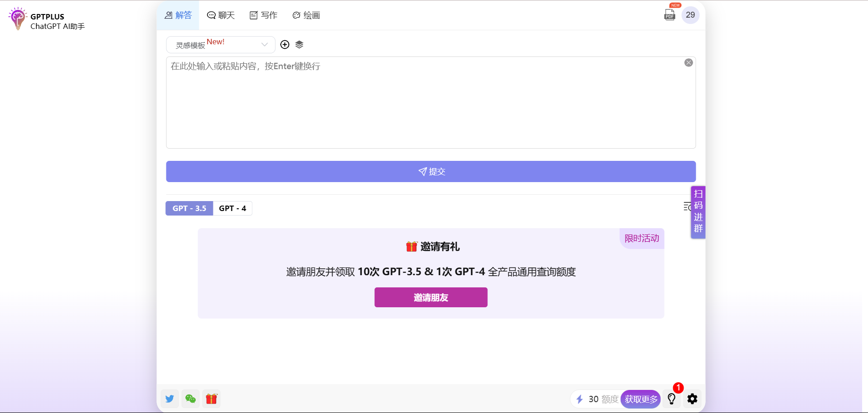Click the Twitter icon in the footer
Image resolution: width=868 pixels, height=413 pixels.
[x=170, y=399]
